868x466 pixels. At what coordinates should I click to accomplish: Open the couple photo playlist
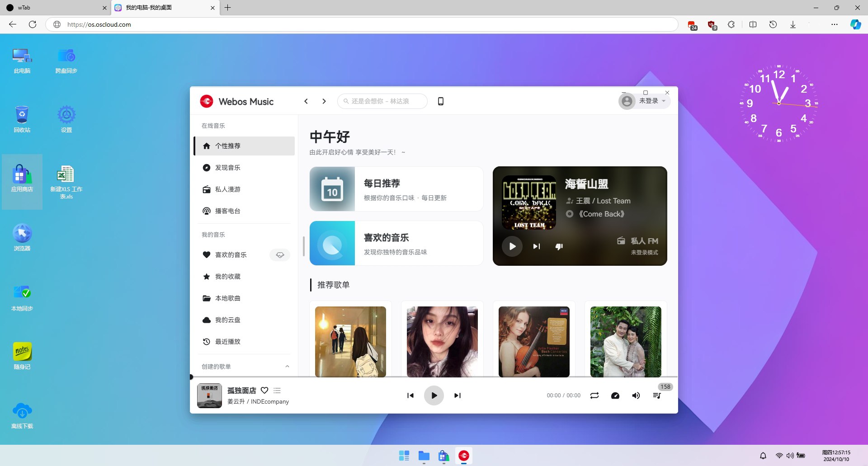626,342
